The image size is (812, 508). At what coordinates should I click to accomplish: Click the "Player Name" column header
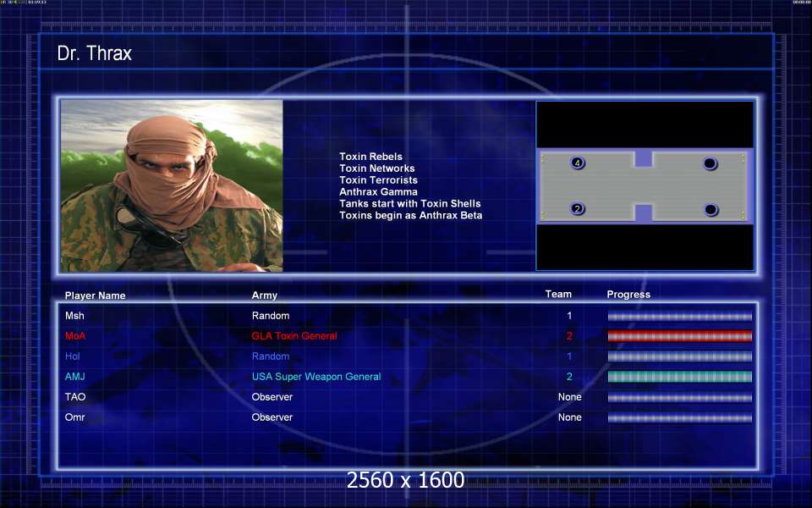96,295
